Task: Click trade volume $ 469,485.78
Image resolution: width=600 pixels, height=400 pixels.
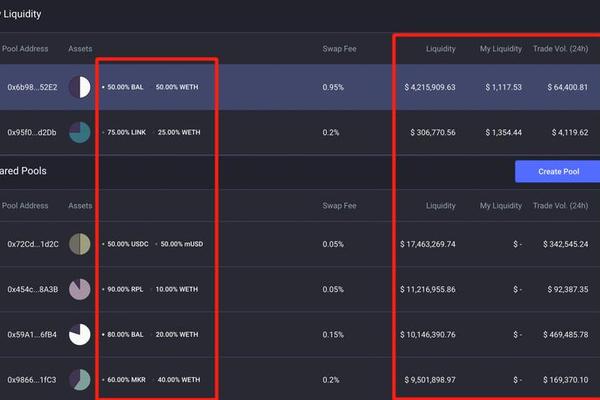Action: [x=566, y=335]
